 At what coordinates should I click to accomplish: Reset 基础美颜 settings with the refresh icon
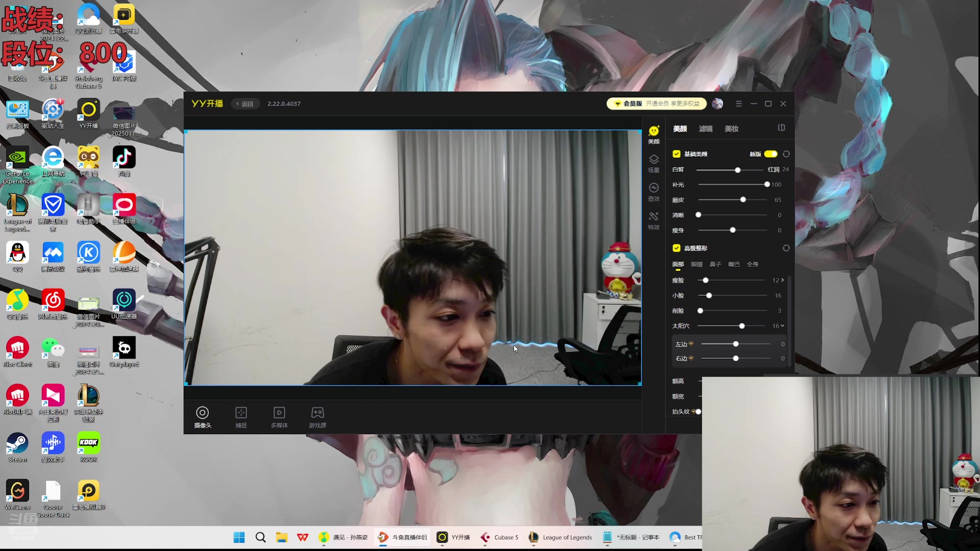786,154
